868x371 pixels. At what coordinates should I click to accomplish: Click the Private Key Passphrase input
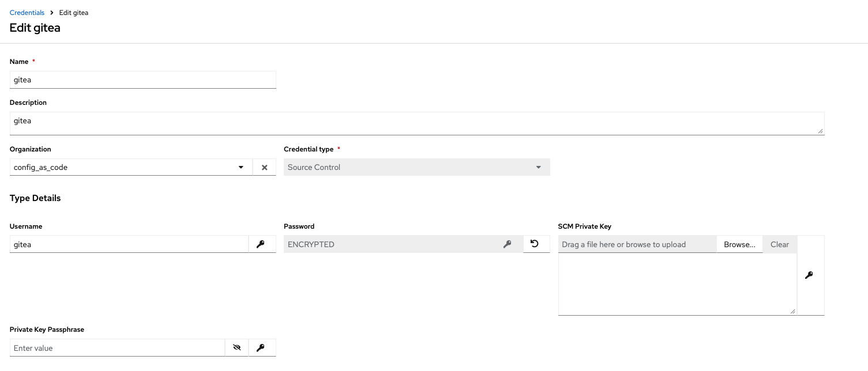coord(117,348)
